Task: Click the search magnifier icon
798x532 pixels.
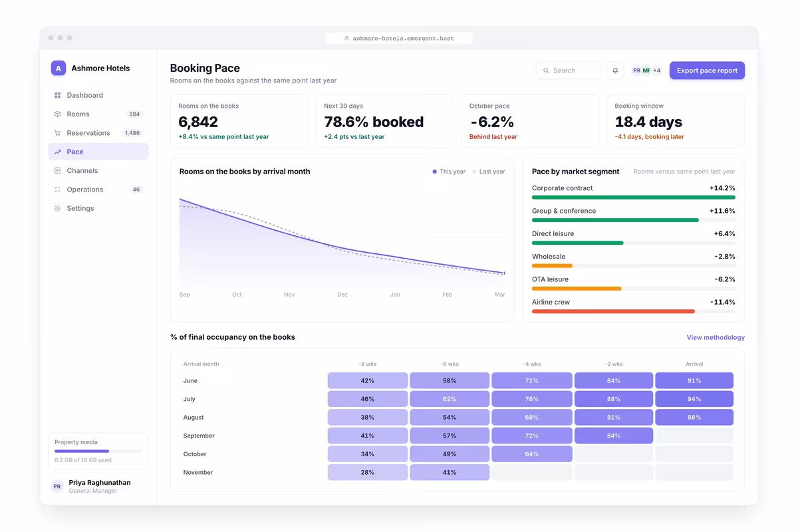Action: point(547,70)
